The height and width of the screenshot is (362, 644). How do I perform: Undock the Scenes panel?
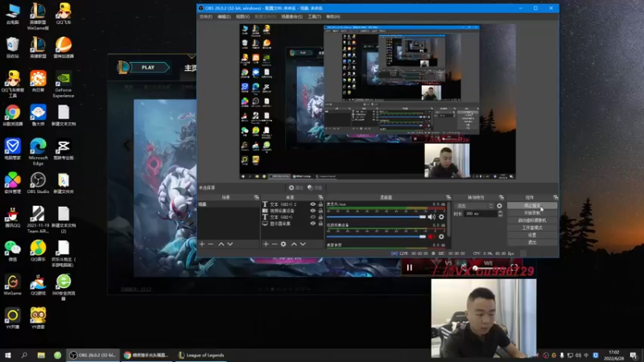[x=256, y=197]
